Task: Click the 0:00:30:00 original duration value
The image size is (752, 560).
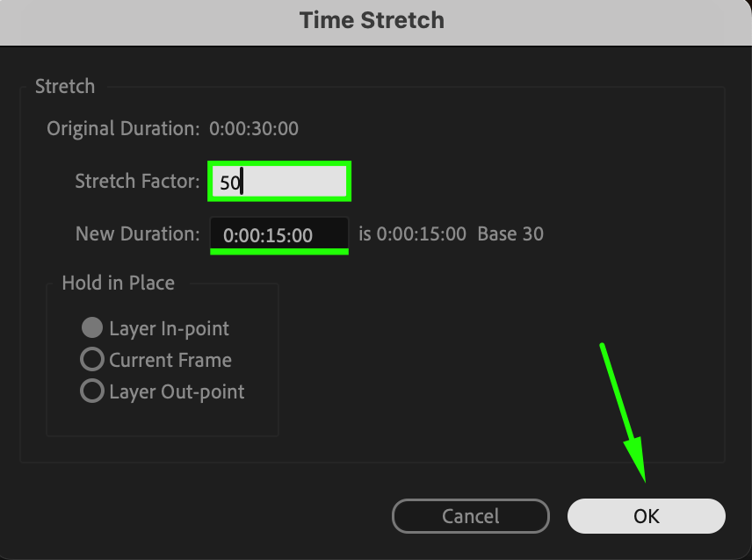Action: coord(254,129)
